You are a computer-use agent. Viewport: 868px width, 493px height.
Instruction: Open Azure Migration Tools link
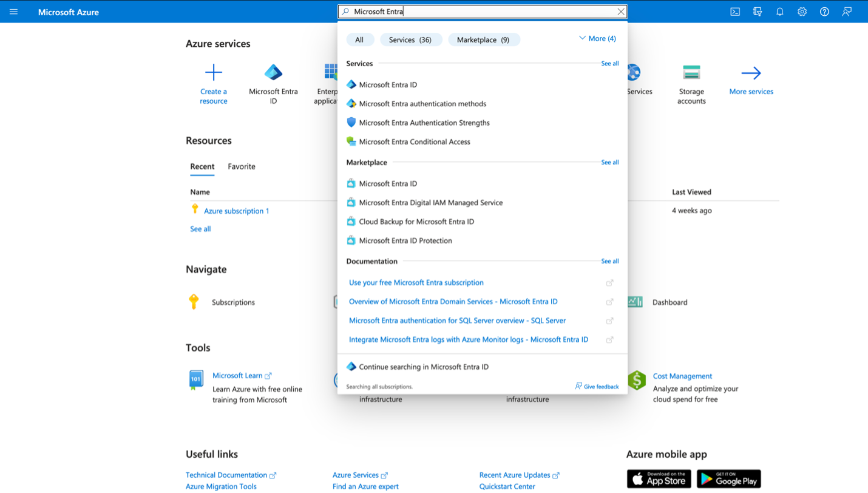221,486
